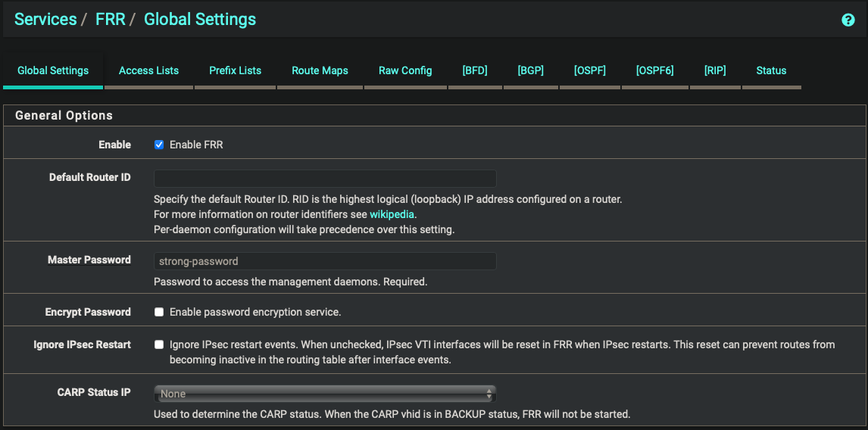Select the Raw Config tab
Image resolution: width=868 pixels, height=430 pixels.
pyautogui.click(x=405, y=70)
